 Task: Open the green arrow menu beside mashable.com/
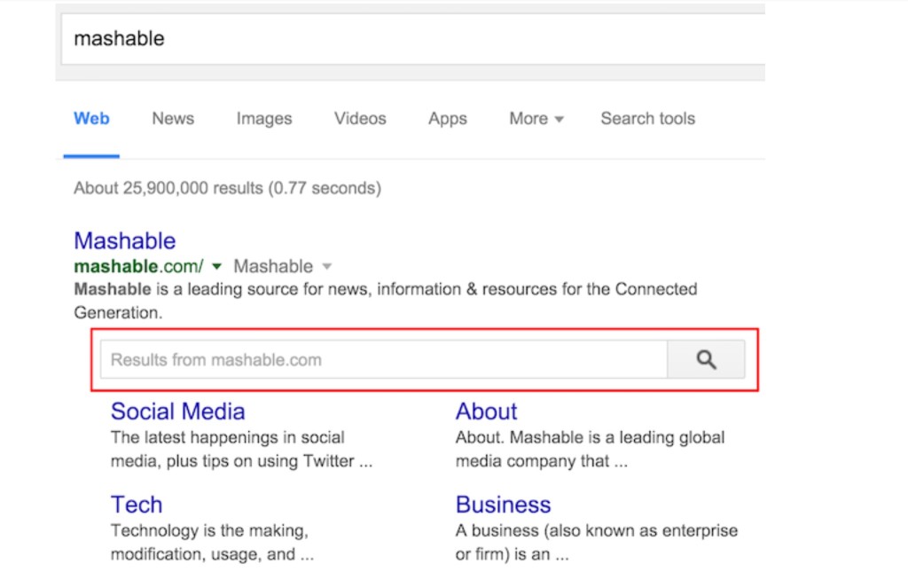pos(217,267)
